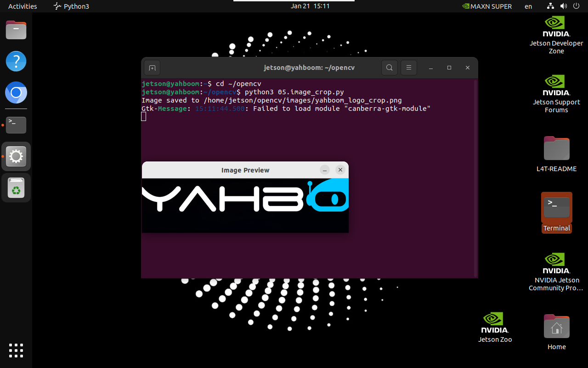The image size is (588, 368).
Task: Minimize the Image Preview window
Action: point(325,170)
